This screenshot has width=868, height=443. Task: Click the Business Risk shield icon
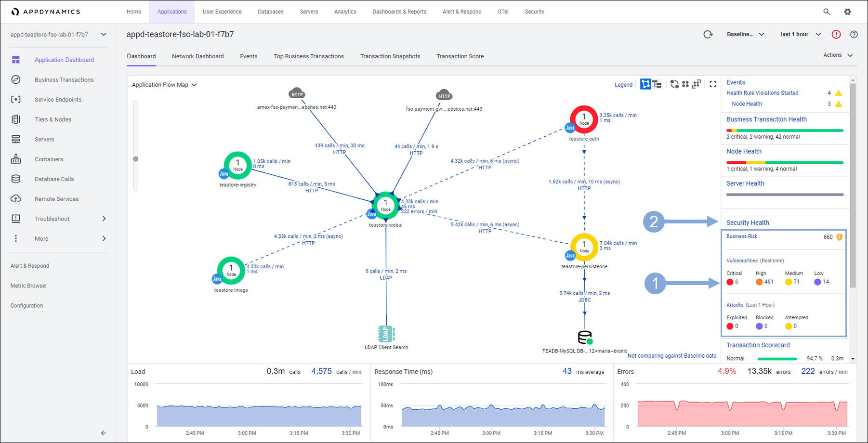tap(840, 237)
